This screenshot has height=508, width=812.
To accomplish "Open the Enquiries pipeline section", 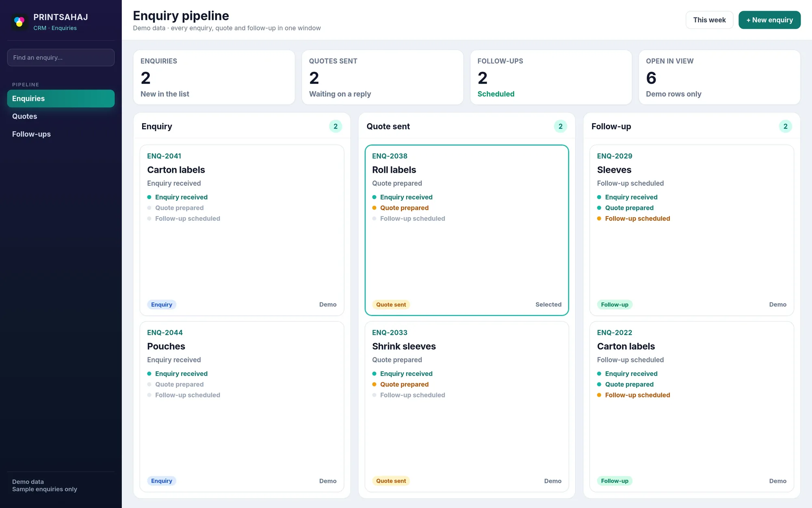I will coord(61,98).
